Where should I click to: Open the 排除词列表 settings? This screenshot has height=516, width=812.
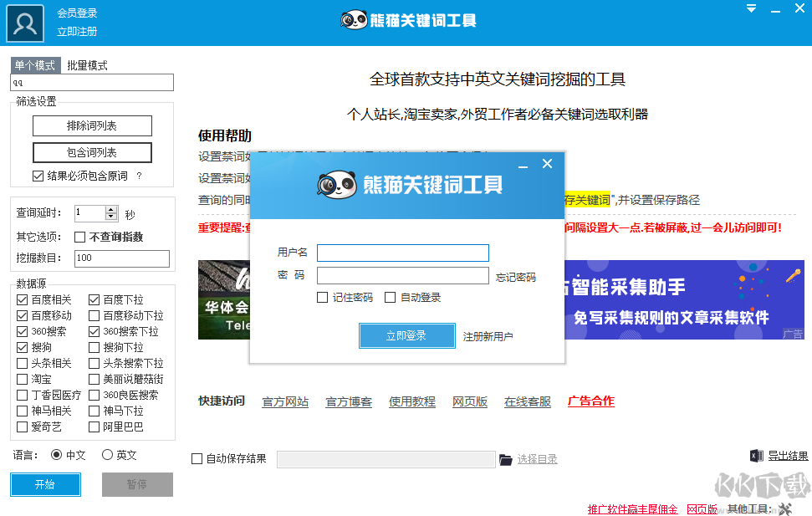pyautogui.click(x=92, y=125)
